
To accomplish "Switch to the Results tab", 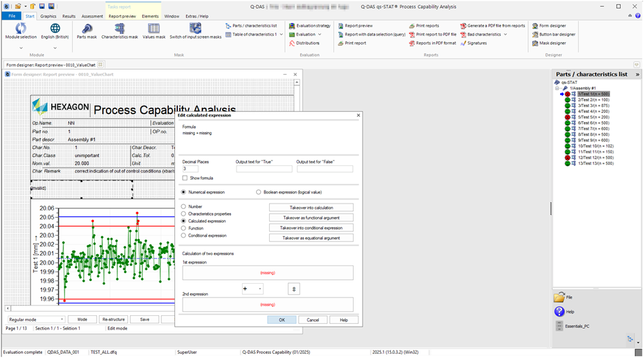I will [69, 16].
